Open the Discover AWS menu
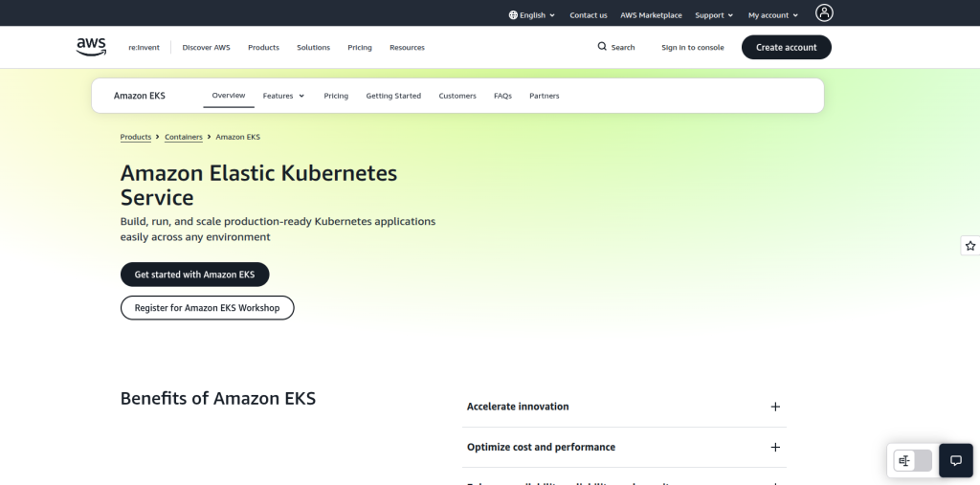 (x=207, y=48)
